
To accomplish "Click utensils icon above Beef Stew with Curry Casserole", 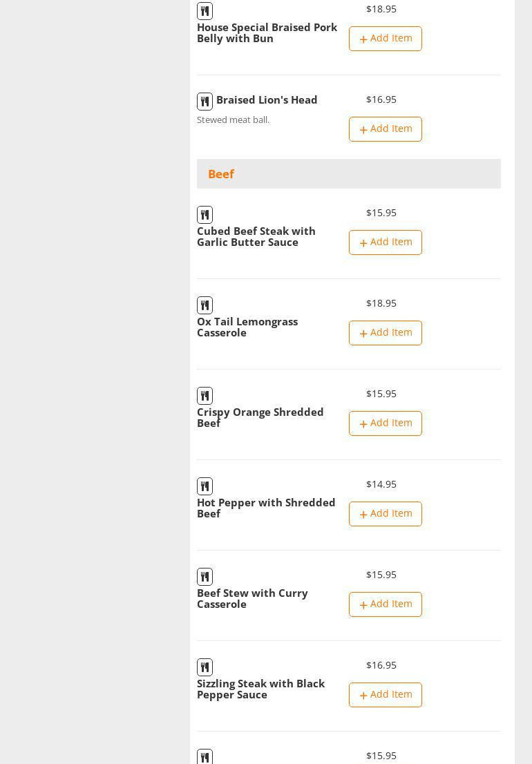I will pyautogui.click(x=205, y=577).
